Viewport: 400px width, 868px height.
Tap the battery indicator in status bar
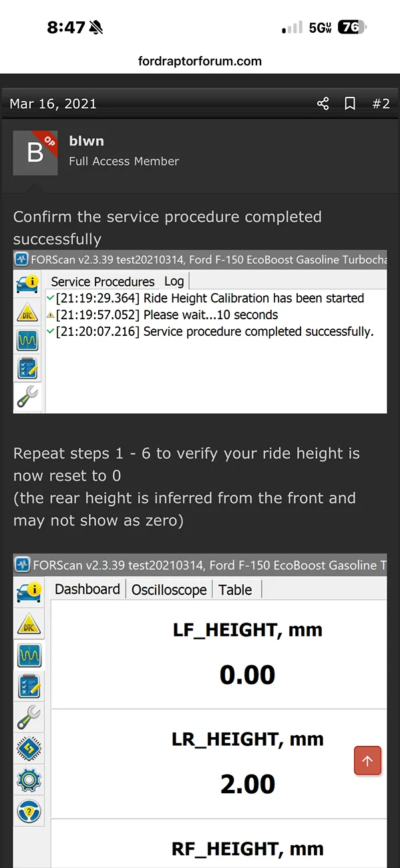click(x=352, y=27)
